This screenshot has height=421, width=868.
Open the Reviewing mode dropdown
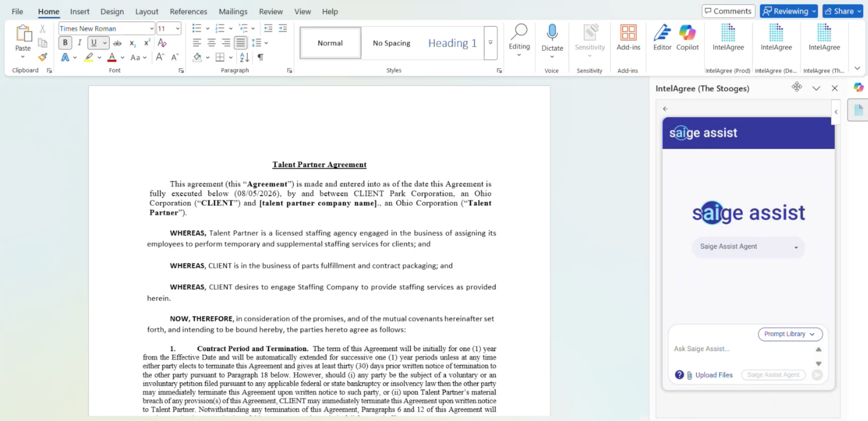pyautogui.click(x=788, y=11)
